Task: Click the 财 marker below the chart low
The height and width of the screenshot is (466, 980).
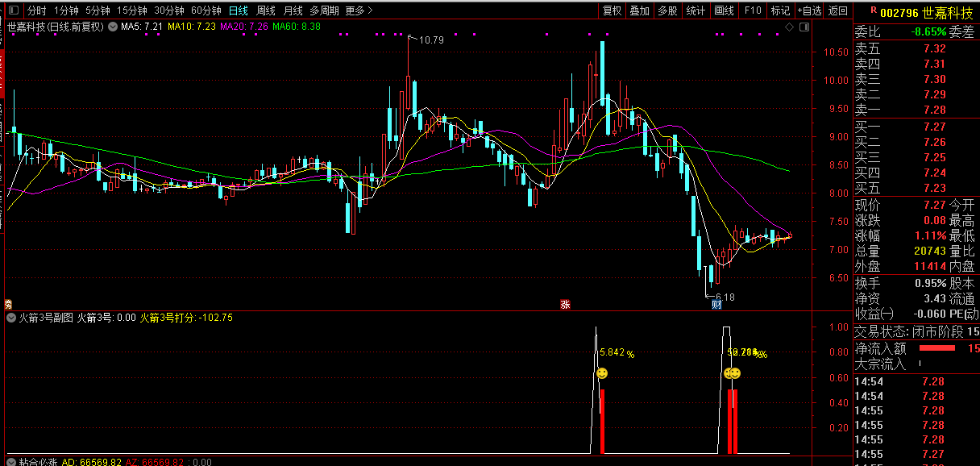Action: coord(716,304)
